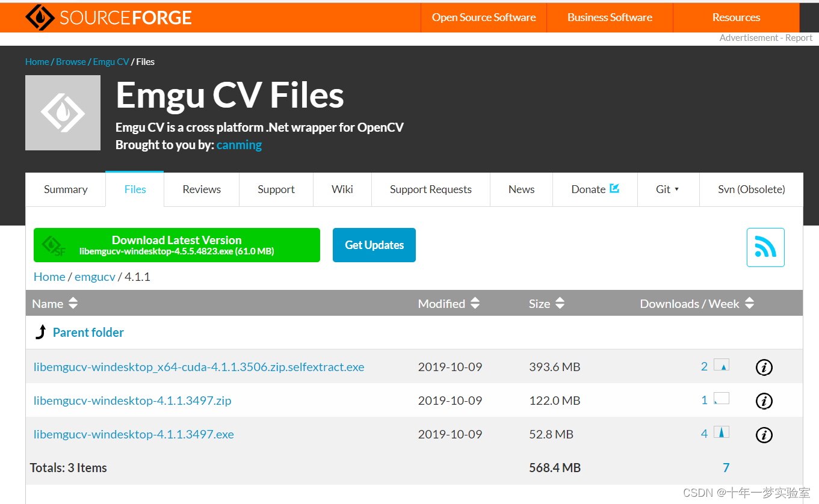Click the Emgu CV project logo thumbnail
The width and height of the screenshot is (819, 504).
point(63,112)
